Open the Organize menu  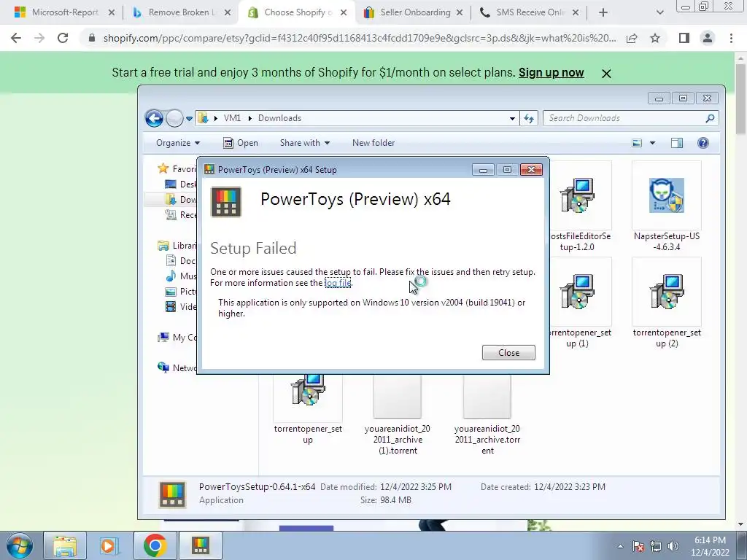178,143
